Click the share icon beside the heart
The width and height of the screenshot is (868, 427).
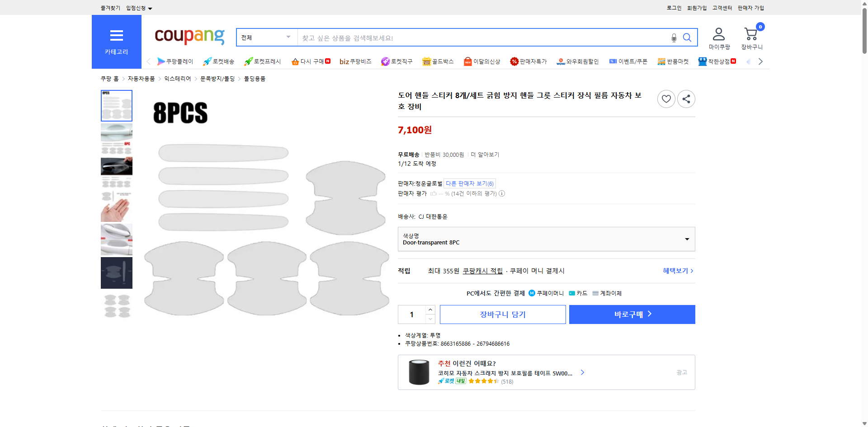[686, 99]
